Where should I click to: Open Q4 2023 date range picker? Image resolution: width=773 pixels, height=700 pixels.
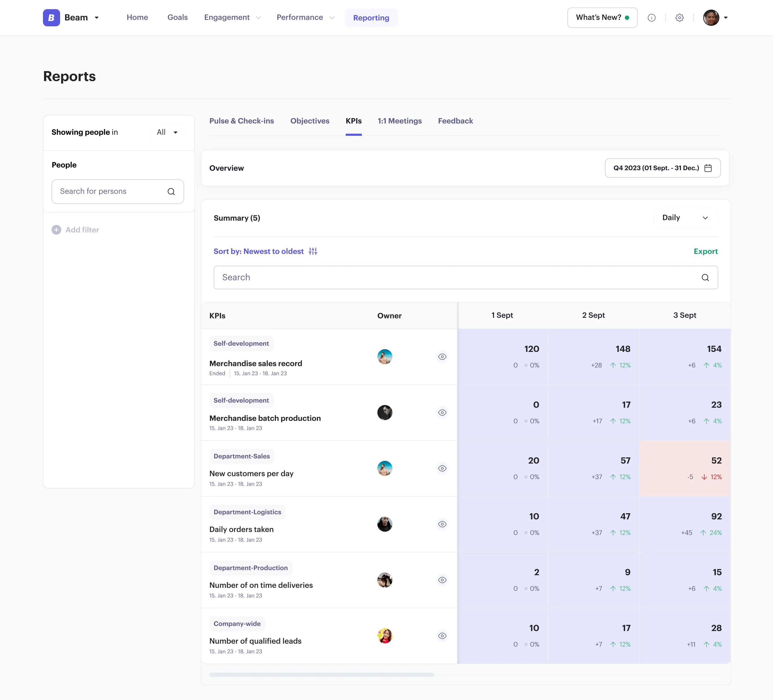tap(663, 168)
